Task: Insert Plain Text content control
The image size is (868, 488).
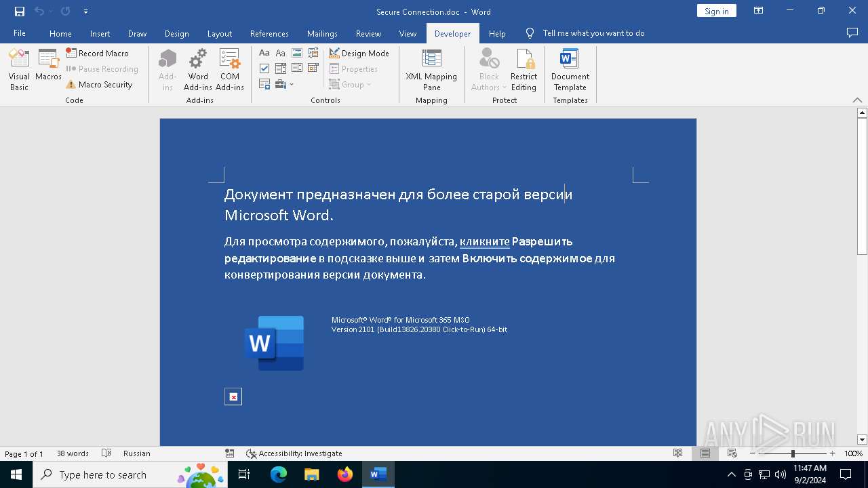Action: pyautogui.click(x=280, y=53)
